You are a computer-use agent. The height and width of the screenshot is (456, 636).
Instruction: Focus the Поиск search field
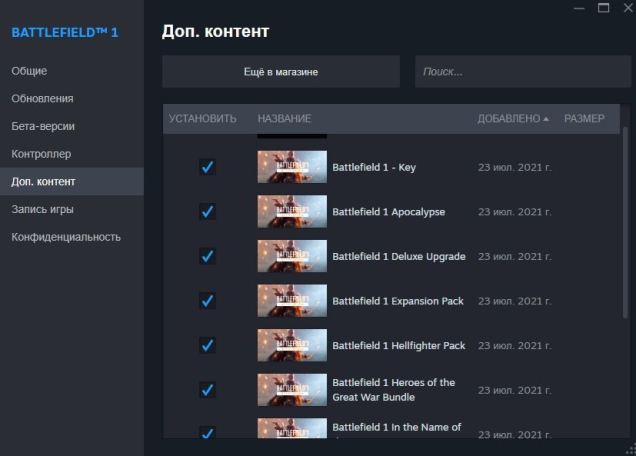click(x=523, y=72)
